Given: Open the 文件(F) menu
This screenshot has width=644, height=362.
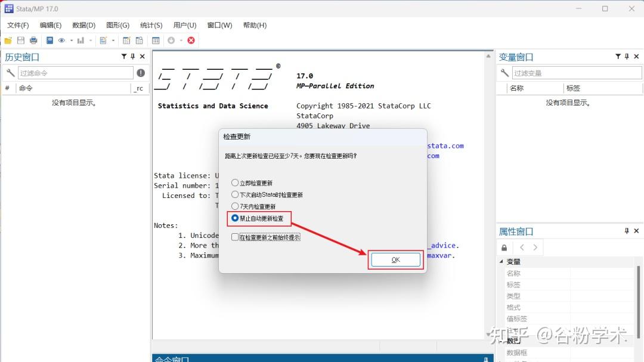Looking at the screenshot, I should click(x=17, y=25).
